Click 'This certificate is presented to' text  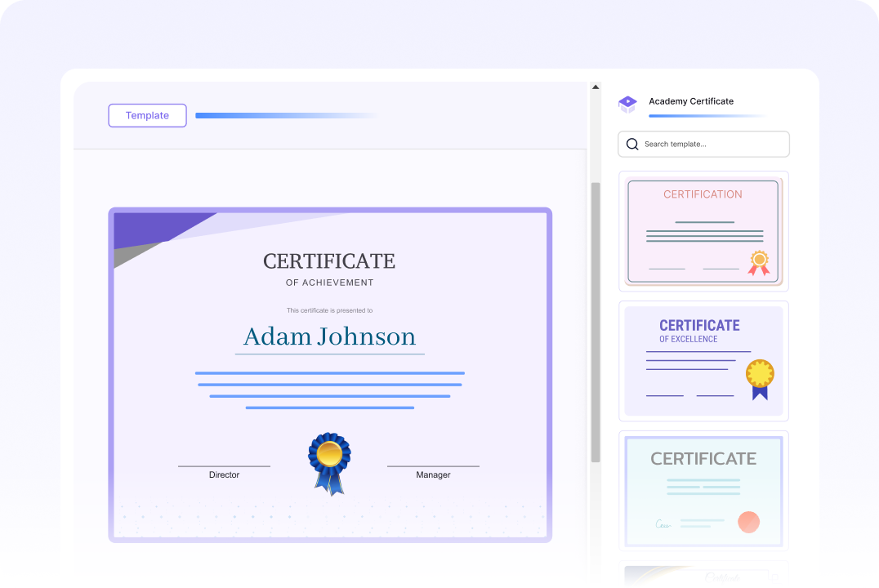coord(330,310)
